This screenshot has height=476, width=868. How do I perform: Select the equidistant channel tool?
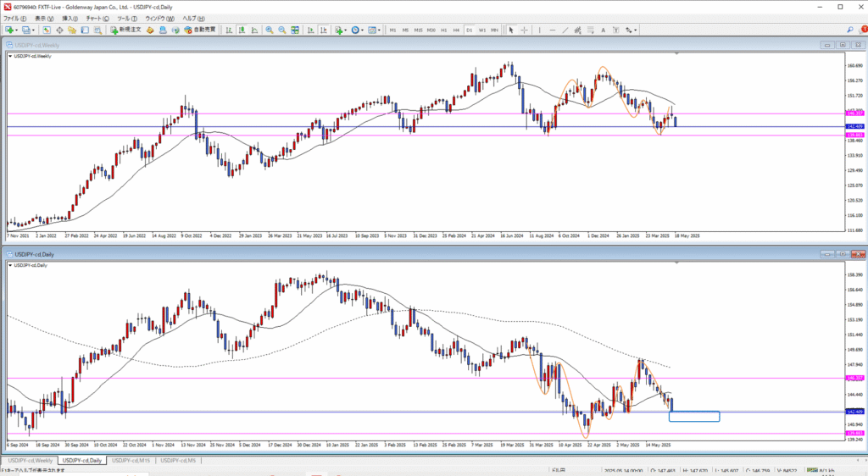[577, 30]
